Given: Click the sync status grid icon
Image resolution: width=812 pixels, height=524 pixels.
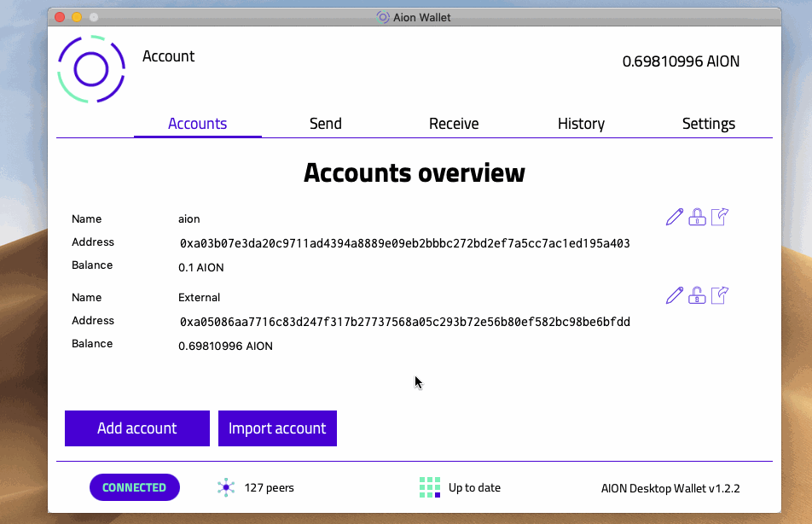Looking at the screenshot, I should pos(430,487).
